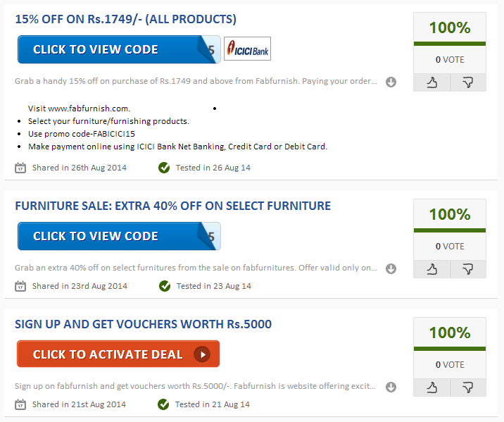Upvote the Furniture Sale 40% off coupon

[431, 269]
